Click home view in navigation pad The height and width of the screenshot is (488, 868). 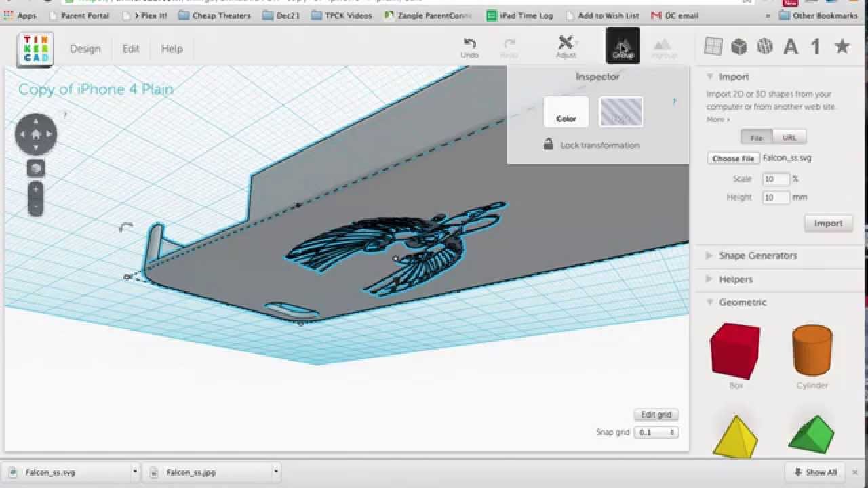click(36, 134)
